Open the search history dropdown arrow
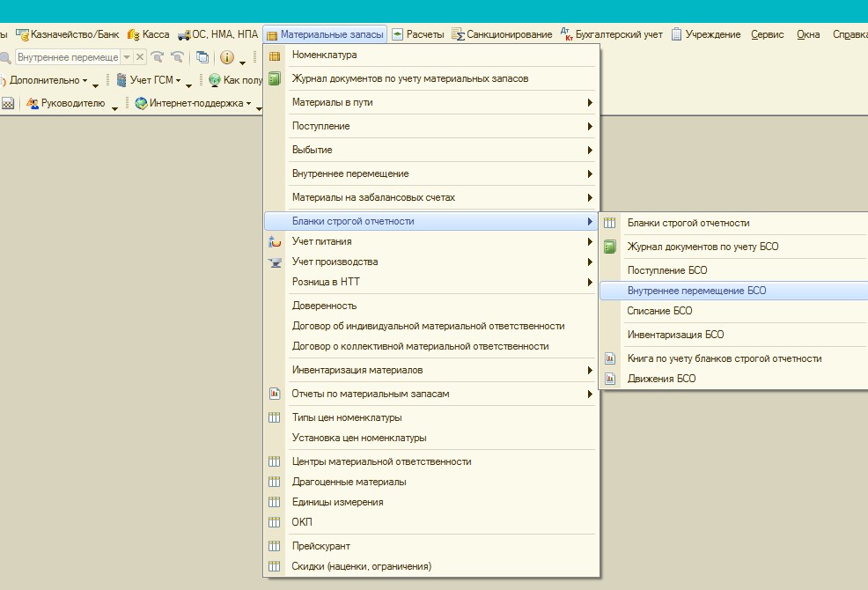Viewport: 868px width, 590px height. pos(127,57)
